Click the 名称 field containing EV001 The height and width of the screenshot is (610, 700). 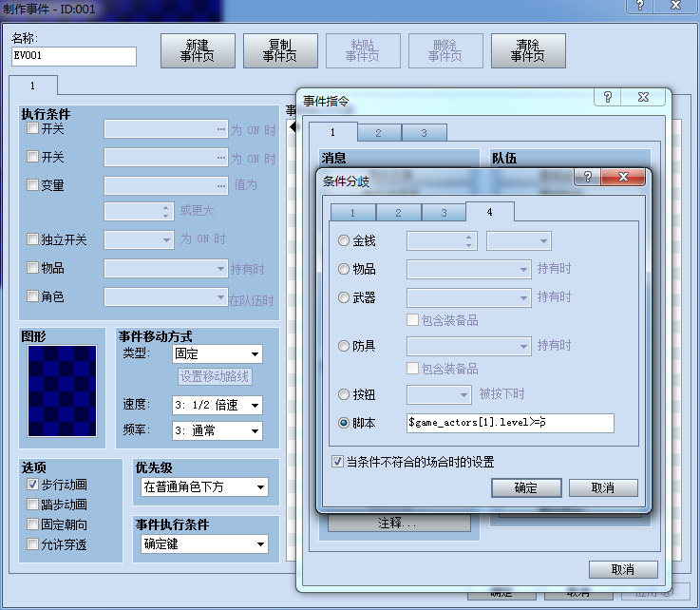[x=74, y=56]
